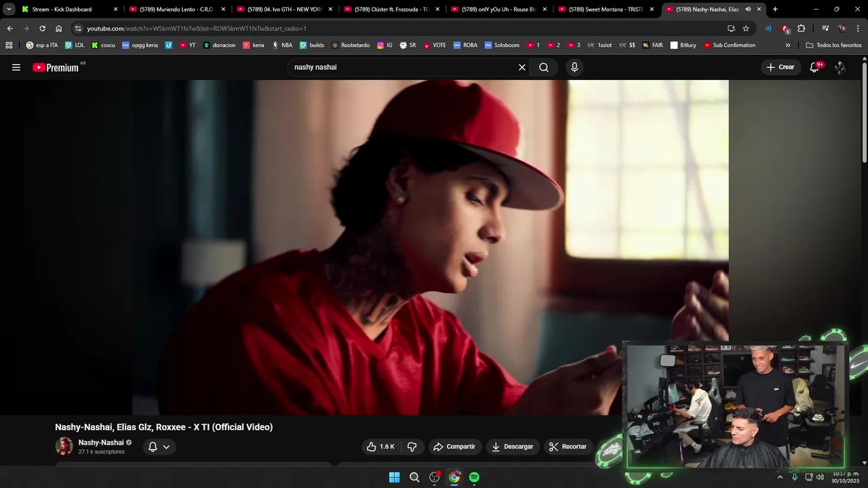Expand subscription notification options chevron
Image resolution: width=868 pixels, height=488 pixels.
tap(166, 447)
